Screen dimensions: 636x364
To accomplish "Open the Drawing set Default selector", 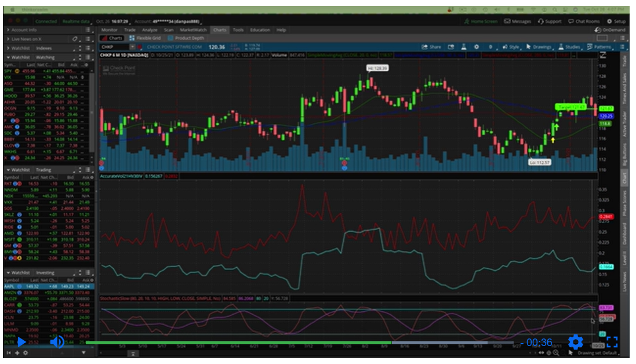I will (598, 353).
